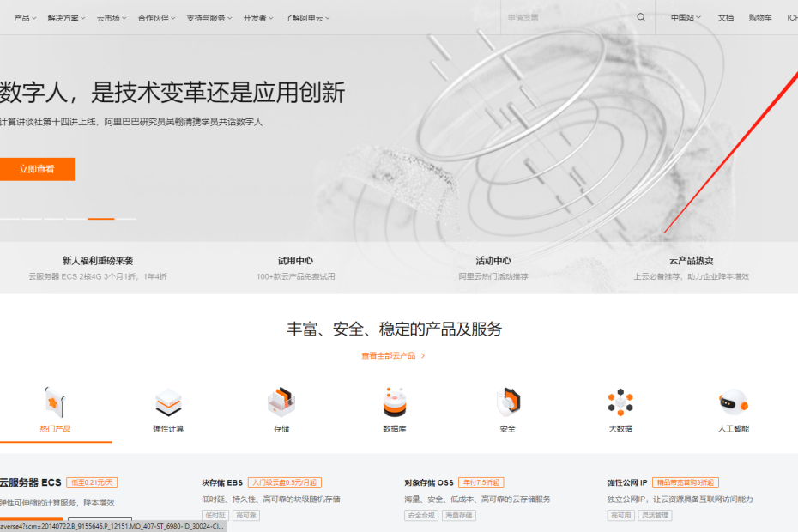Click the 入门级云盘0.5元/月起 tag

point(285,482)
